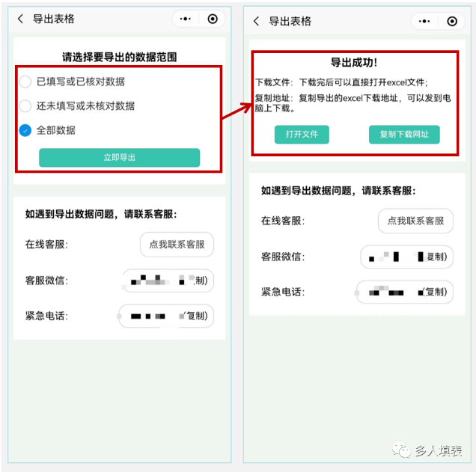Click the 打开文件 button
Screen dimensions: 476x472
tap(302, 135)
